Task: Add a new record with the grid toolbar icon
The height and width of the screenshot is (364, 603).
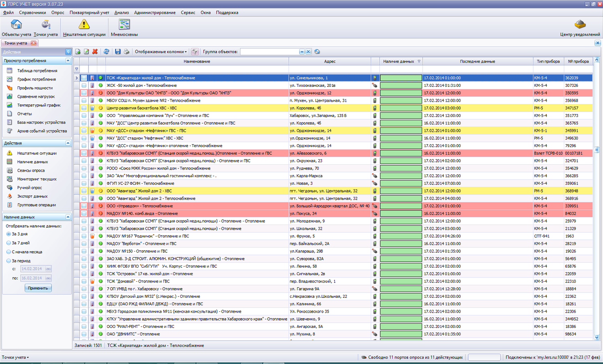Action: [78, 52]
